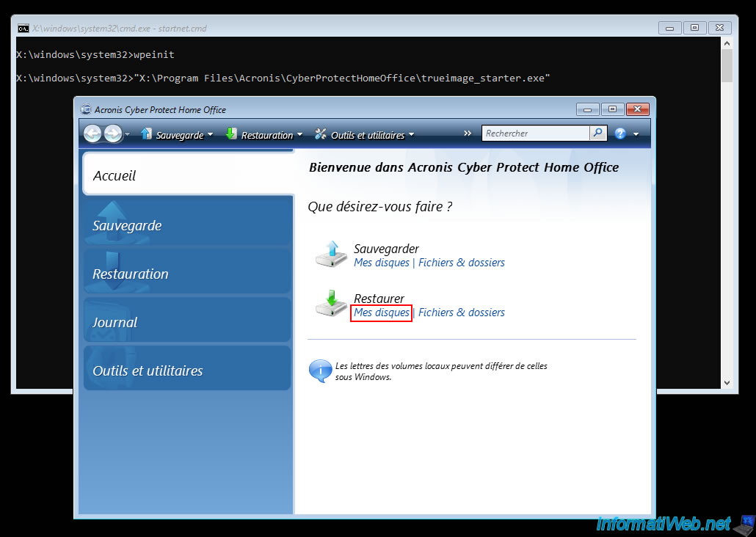756x537 pixels.
Task: Click the cmd.exe title bar icon
Action: click(23, 28)
